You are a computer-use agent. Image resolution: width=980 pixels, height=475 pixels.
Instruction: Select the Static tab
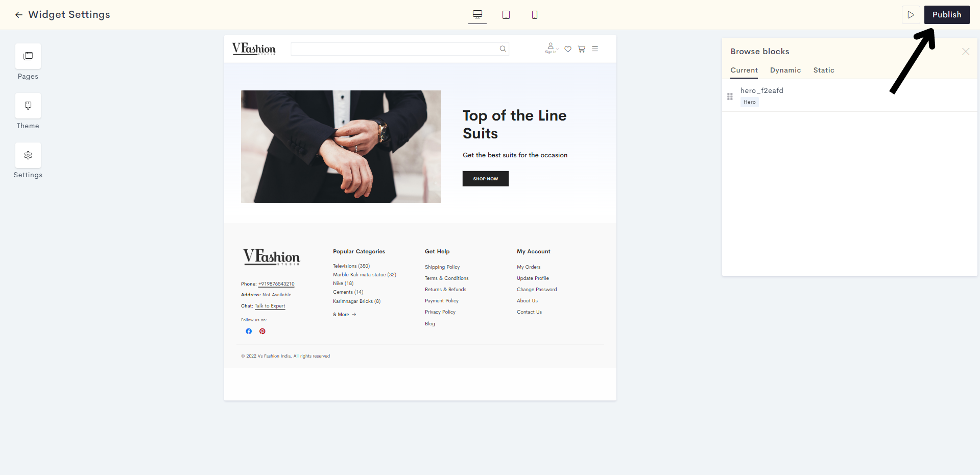coord(824,70)
